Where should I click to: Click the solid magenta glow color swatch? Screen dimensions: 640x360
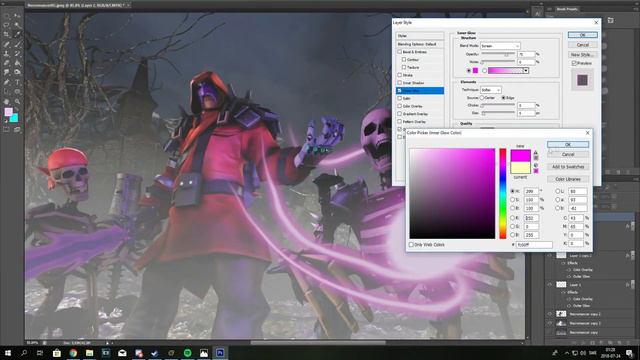475,71
